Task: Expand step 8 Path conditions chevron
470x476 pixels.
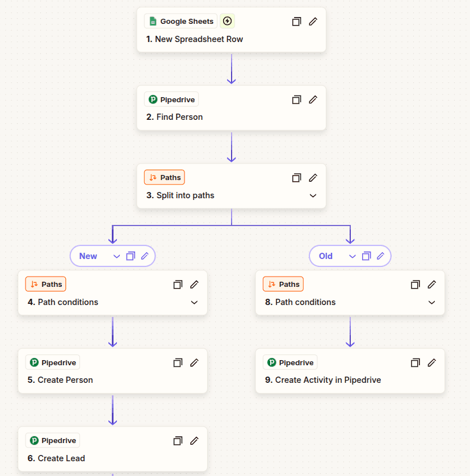Action: (x=431, y=302)
